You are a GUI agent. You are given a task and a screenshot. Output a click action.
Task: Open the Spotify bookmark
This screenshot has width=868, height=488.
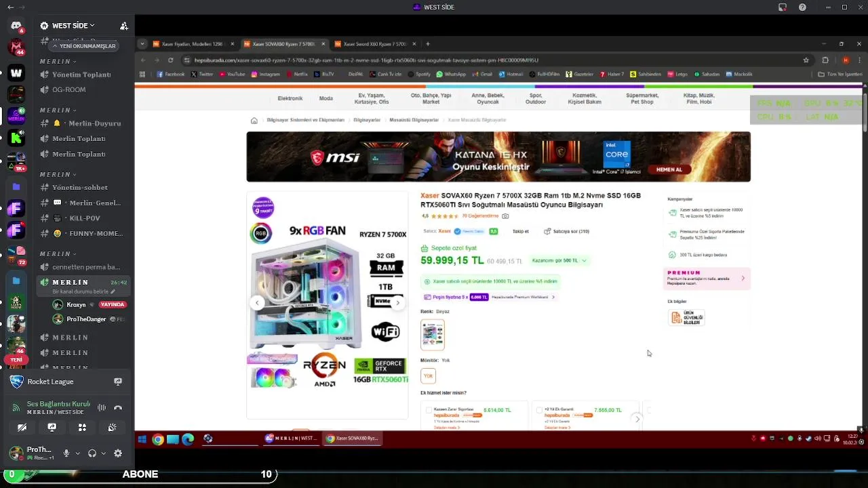click(x=419, y=74)
